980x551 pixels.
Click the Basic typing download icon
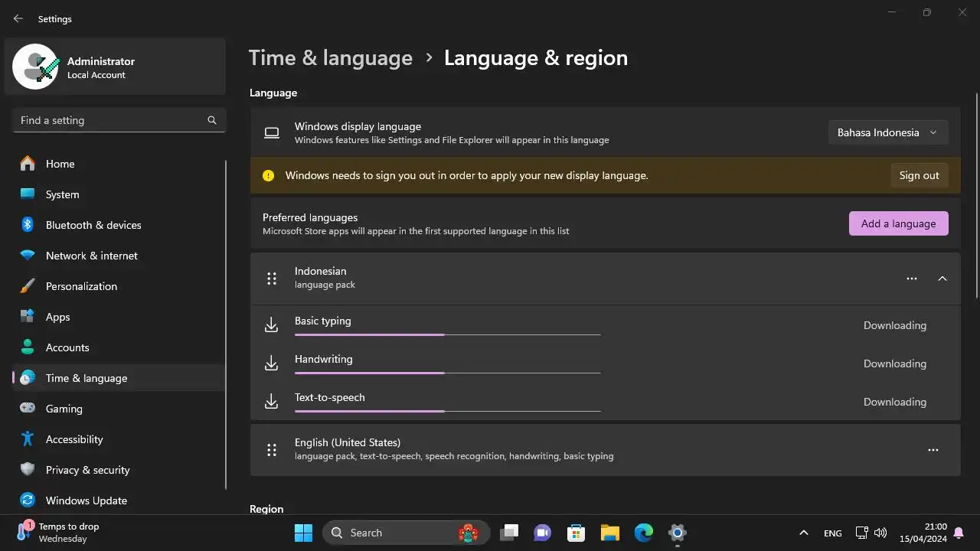271,325
